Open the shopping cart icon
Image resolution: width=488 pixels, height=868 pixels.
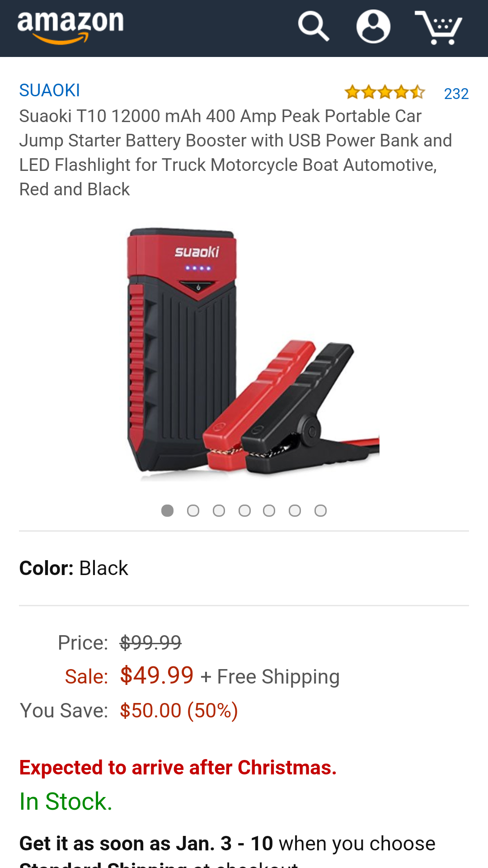point(438,28)
